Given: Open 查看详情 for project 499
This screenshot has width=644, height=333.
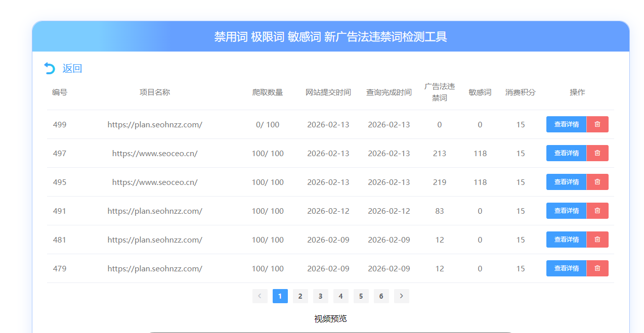Looking at the screenshot, I should [566, 124].
